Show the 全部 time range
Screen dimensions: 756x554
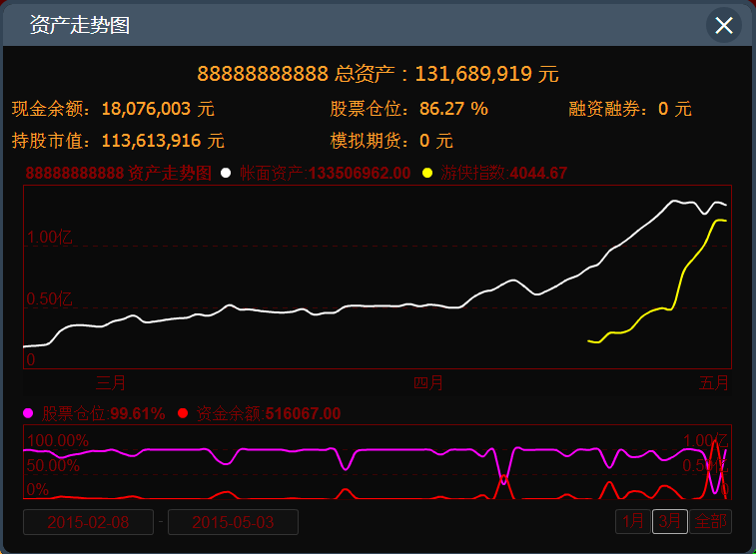711,521
